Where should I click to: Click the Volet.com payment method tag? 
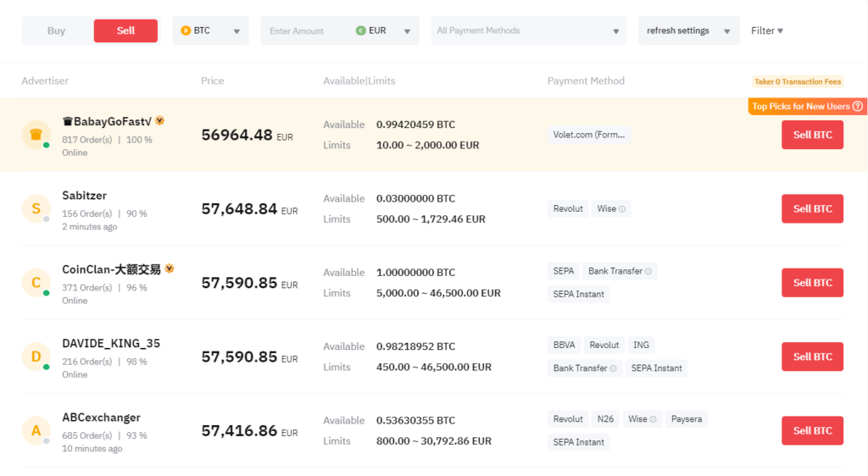[589, 135]
